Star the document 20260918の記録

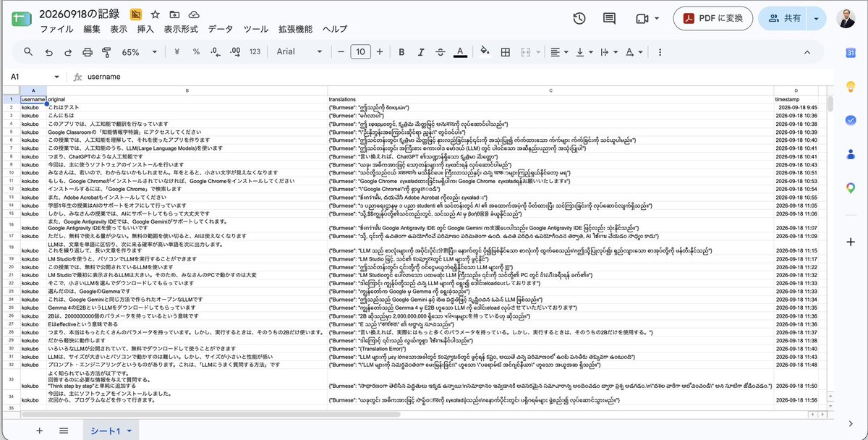tap(156, 14)
